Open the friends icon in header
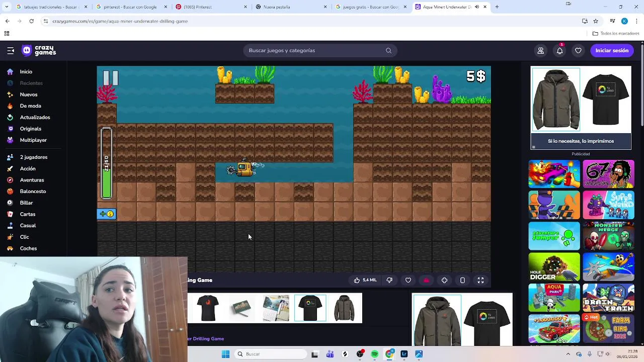 [541, 50]
